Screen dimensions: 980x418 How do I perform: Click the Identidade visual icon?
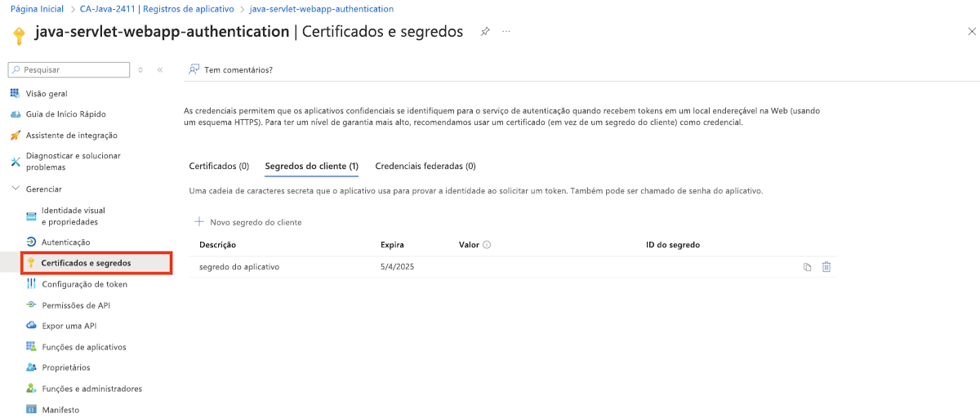point(31,216)
